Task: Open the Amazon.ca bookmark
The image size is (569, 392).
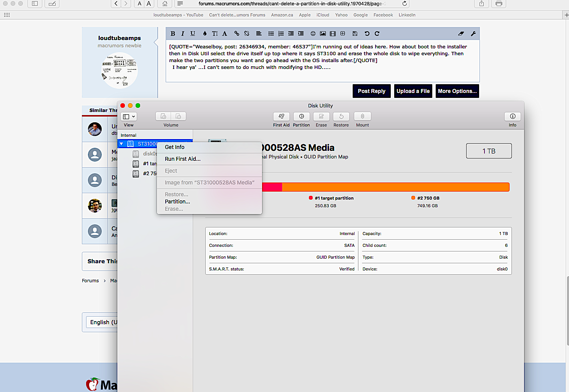Action: [x=282, y=15]
